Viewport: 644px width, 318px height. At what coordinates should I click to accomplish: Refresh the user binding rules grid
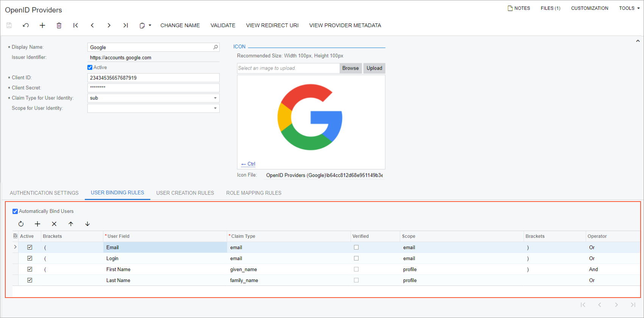pyautogui.click(x=21, y=224)
